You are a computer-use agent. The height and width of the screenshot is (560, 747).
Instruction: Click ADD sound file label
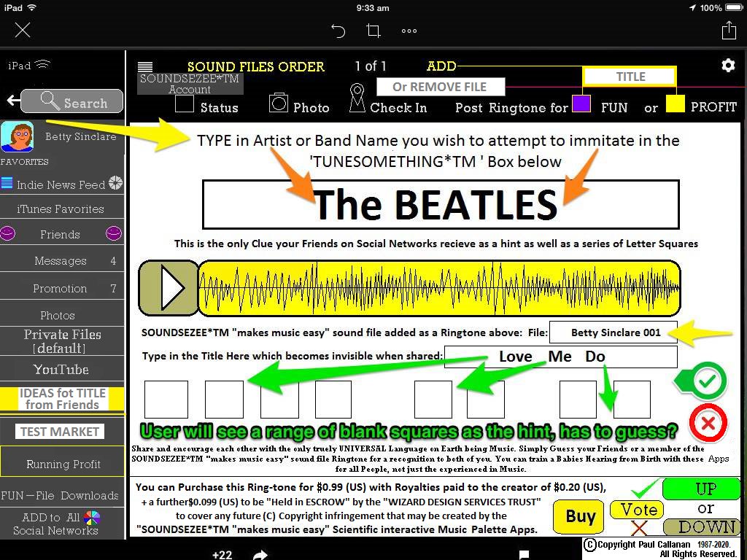[441, 66]
